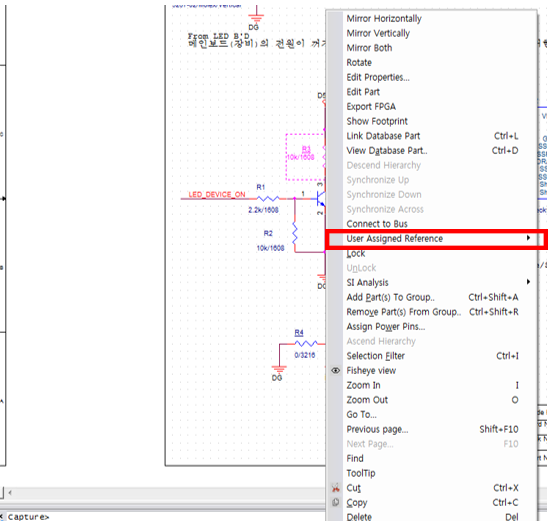Click the Cut scissors icon
554x521 pixels.
336,488
